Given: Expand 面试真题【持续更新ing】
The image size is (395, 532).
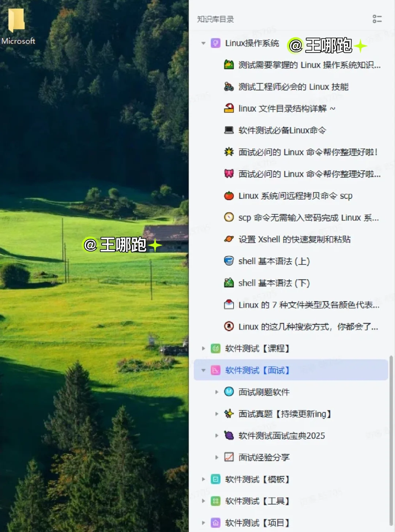Looking at the screenshot, I should [x=217, y=414].
